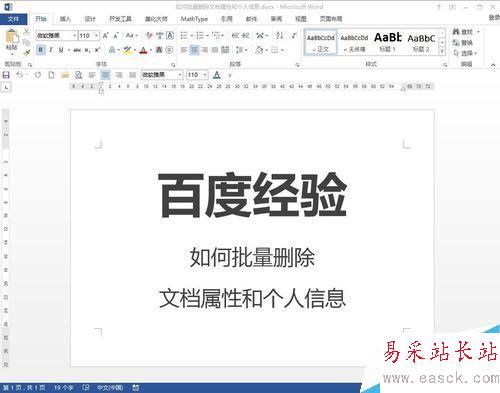500x393 pixels.
Task: Toggle Italic formatting
Action: 51,50
